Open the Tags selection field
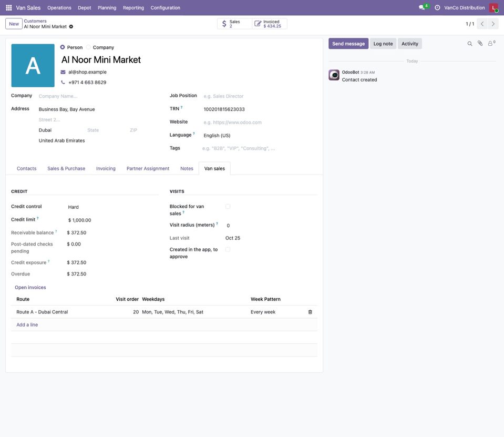The width and height of the screenshot is (504, 437). click(260, 148)
